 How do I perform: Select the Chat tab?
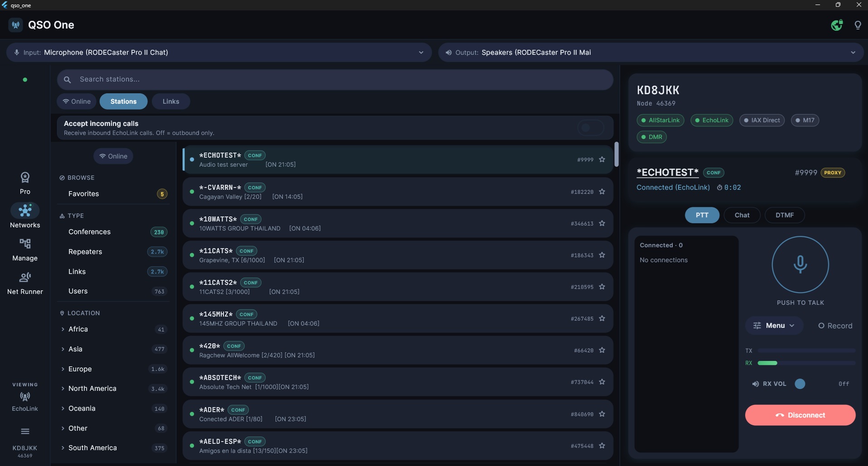[x=742, y=215]
